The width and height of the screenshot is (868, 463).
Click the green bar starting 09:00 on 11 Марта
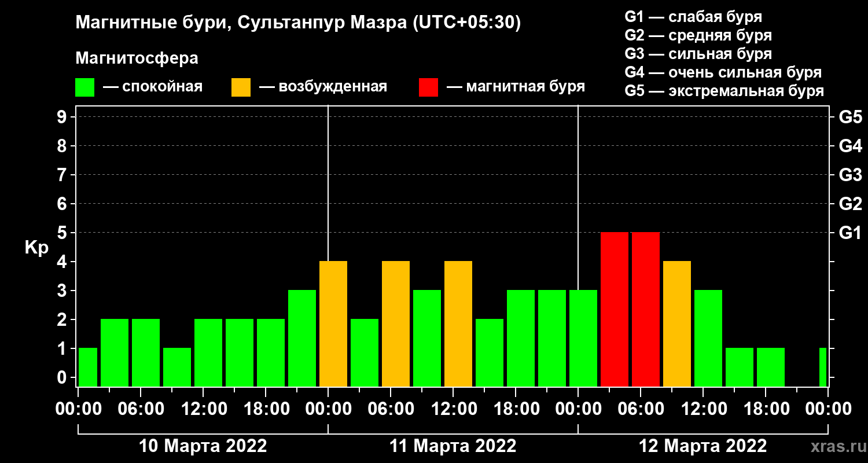tap(427, 338)
